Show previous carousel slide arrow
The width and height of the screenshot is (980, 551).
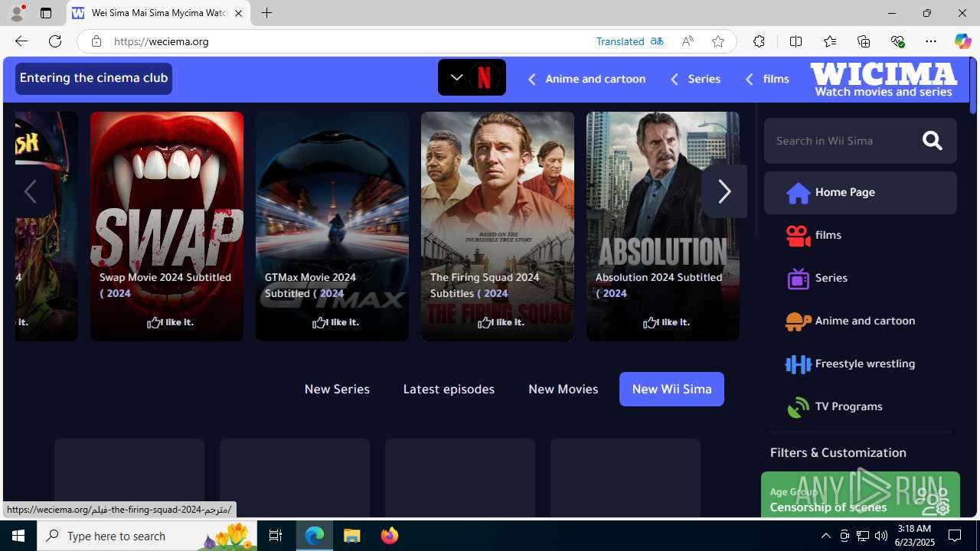pos(31,191)
